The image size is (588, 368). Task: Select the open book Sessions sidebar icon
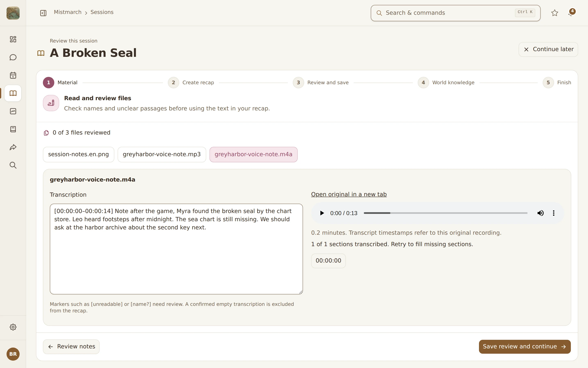pos(13,93)
